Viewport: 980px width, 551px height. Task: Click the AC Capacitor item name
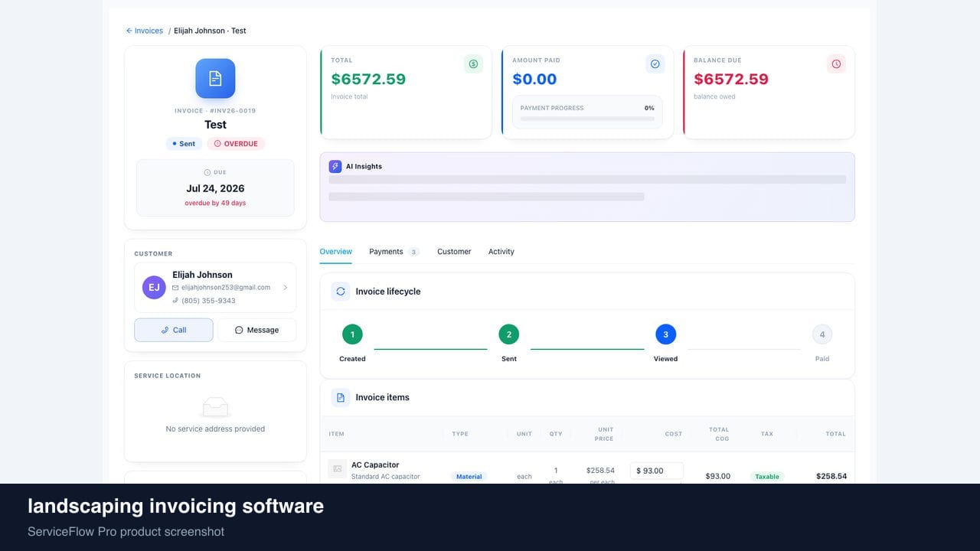coord(375,465)
